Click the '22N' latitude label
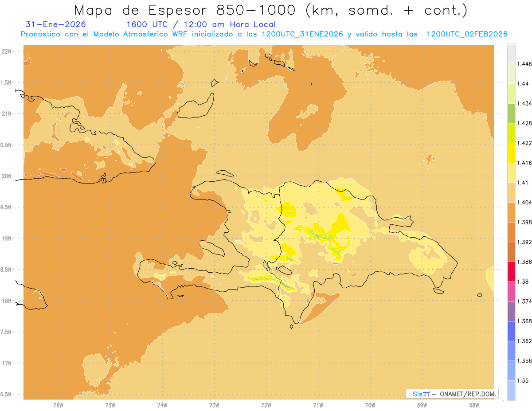 click(x=8, y=51)
